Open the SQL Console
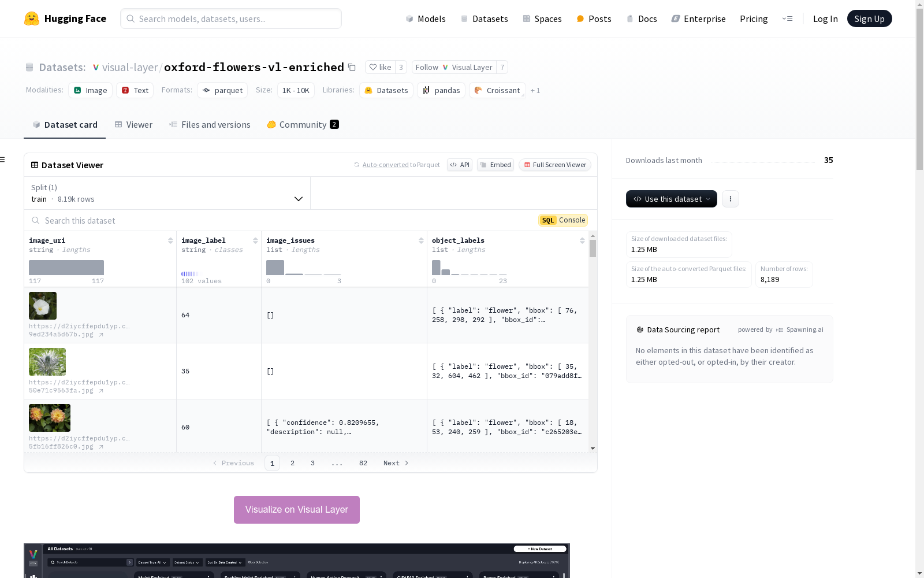This screenshot has width=924, height=578. [563, 220]
